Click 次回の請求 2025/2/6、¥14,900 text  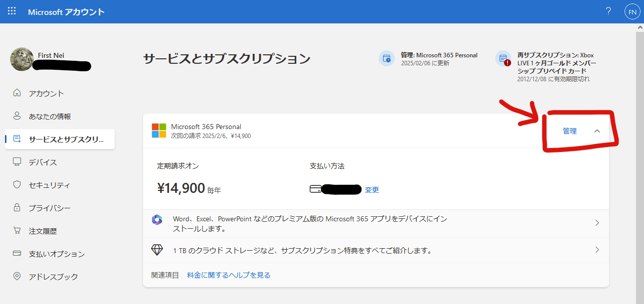tap(211, 136)
